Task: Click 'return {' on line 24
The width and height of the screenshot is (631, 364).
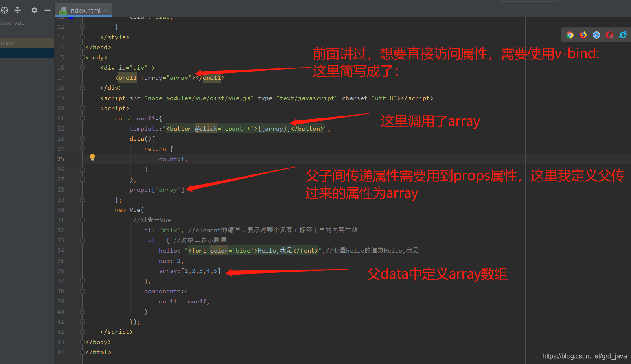Action: point(158,149)
